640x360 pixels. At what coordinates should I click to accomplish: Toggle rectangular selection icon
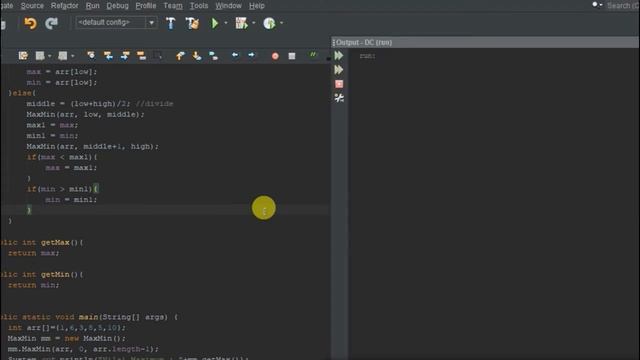click(158, 56)
